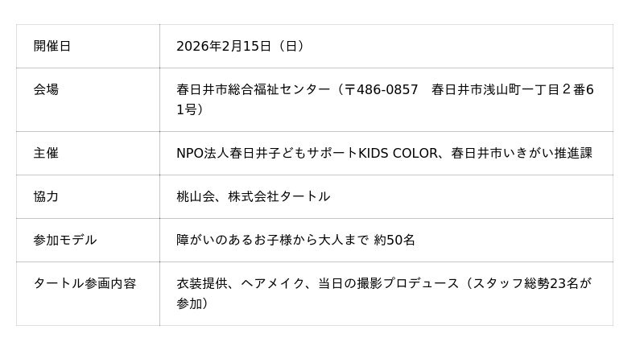Viewport: 644px width, 350px height.
Task: Click the 会場 label cell
Action: click(x=46, y=90)
